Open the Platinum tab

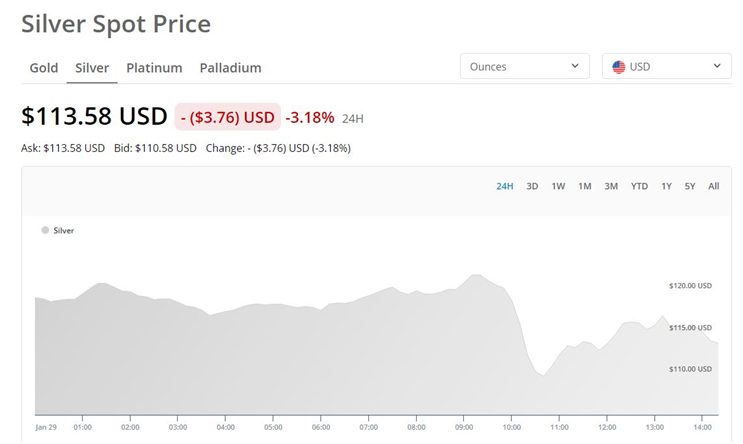(154, 68)
